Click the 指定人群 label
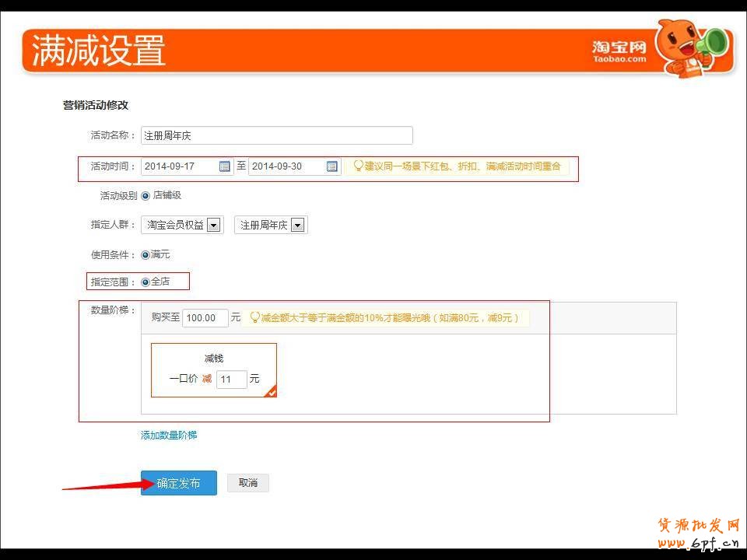 pyautogui.click(x=113, y=224)
